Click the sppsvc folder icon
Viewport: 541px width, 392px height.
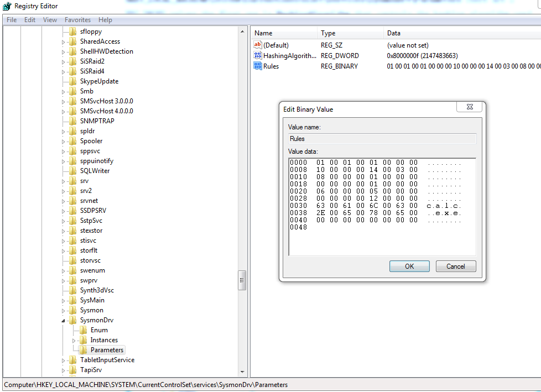coord(73,151)
